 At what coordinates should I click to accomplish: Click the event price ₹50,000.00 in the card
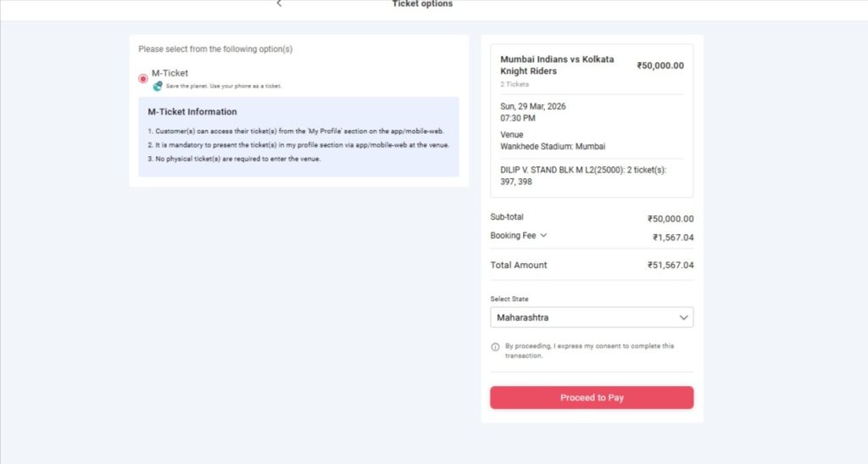660,65
